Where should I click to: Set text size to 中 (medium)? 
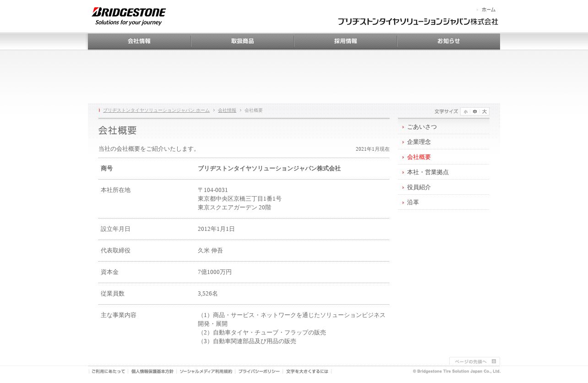[x=475, y=112]
